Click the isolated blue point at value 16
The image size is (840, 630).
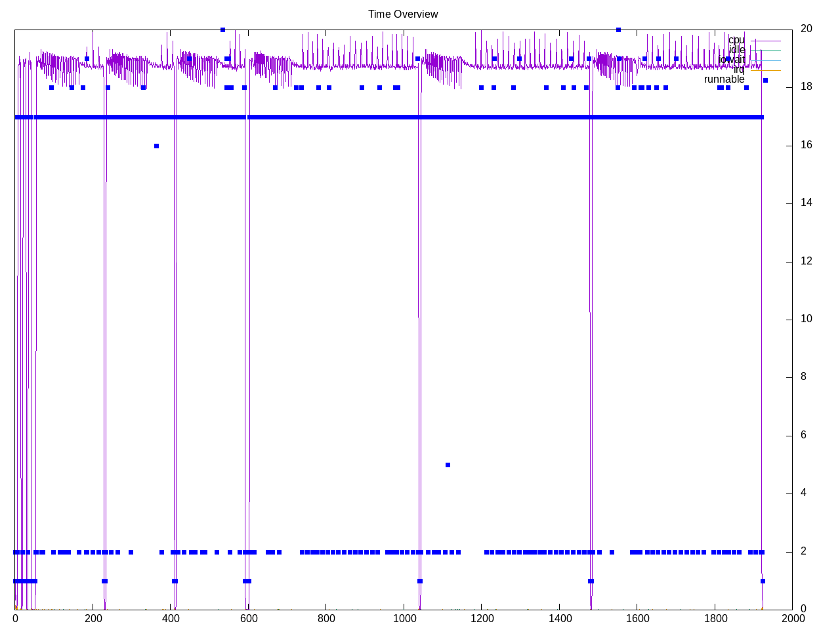[156, 146]
